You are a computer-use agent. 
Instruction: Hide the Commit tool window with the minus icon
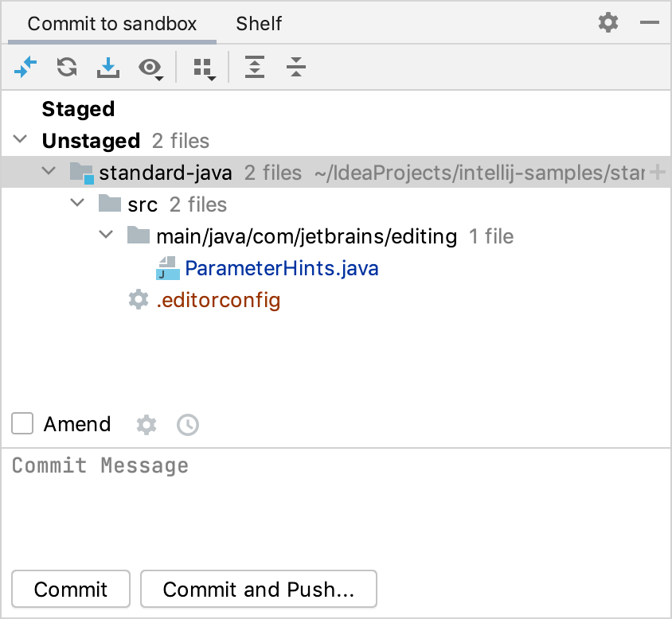point(649,22)
